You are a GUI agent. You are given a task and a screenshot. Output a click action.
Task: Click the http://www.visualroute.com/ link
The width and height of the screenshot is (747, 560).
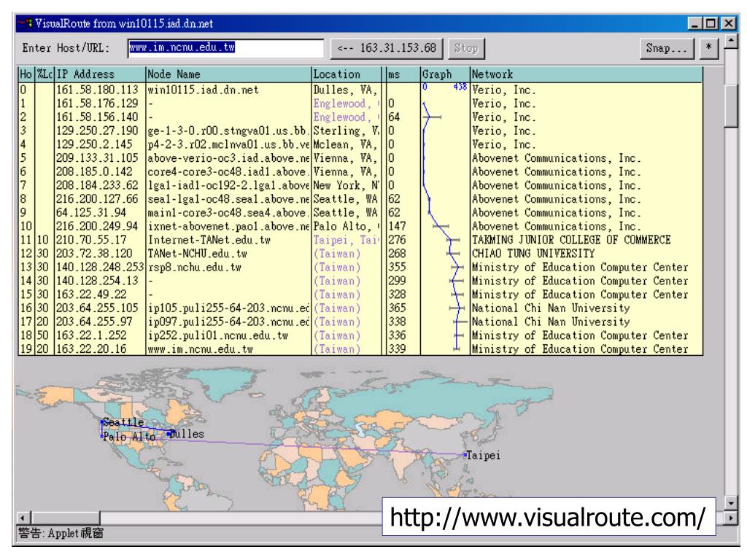[x=548, y=517]
